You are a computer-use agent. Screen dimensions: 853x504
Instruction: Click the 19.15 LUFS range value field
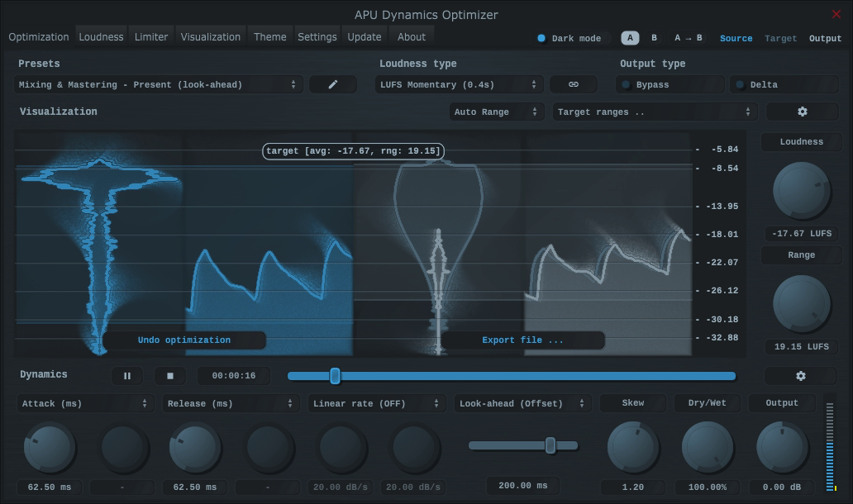[x=801, y=346]
